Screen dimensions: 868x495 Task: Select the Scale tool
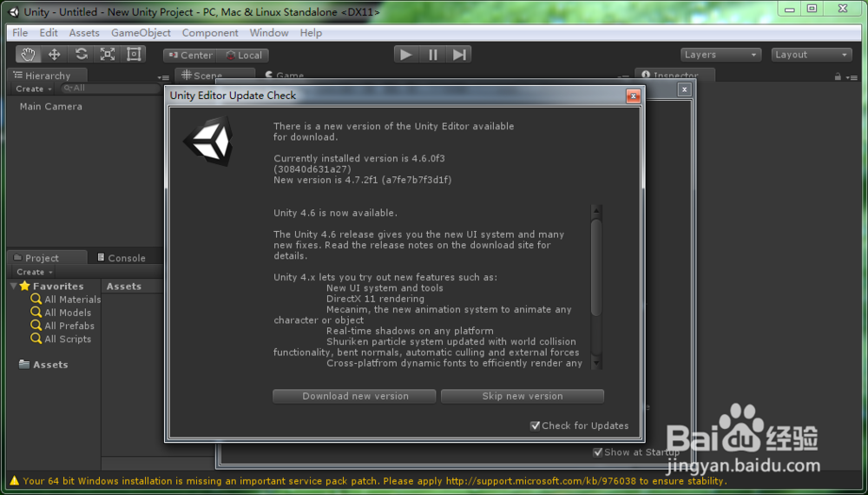[108, 54]
